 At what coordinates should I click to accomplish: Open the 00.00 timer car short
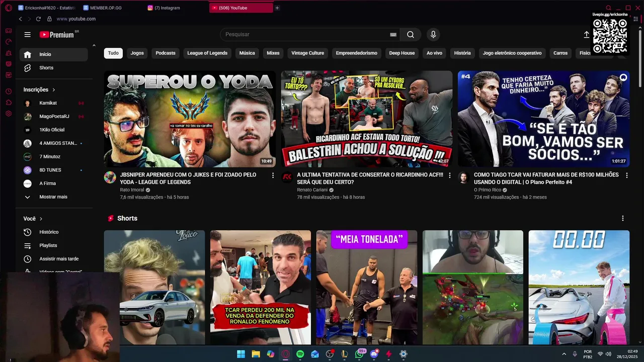click(579, 287)
